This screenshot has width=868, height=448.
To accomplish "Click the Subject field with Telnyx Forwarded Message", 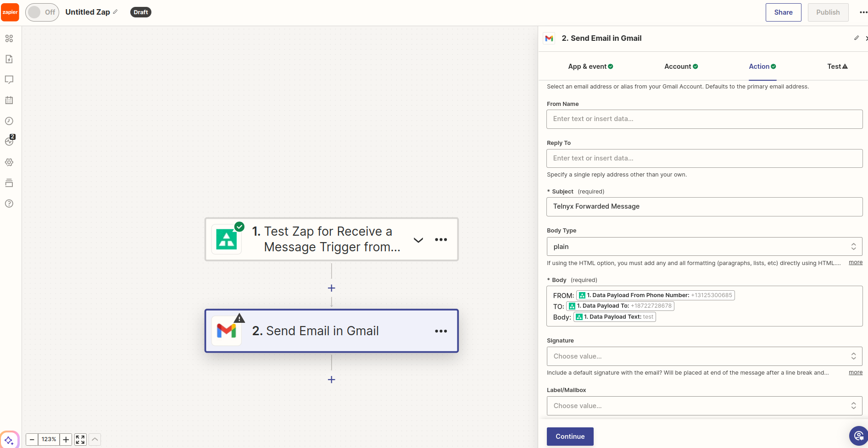I will coord(704,207).
